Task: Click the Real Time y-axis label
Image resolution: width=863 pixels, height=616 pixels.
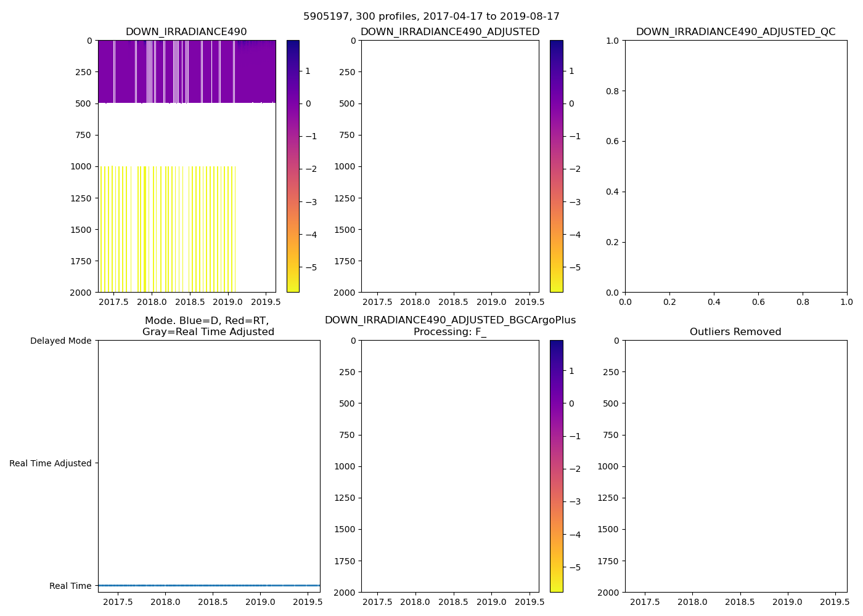Action: [x=70, y=586]
